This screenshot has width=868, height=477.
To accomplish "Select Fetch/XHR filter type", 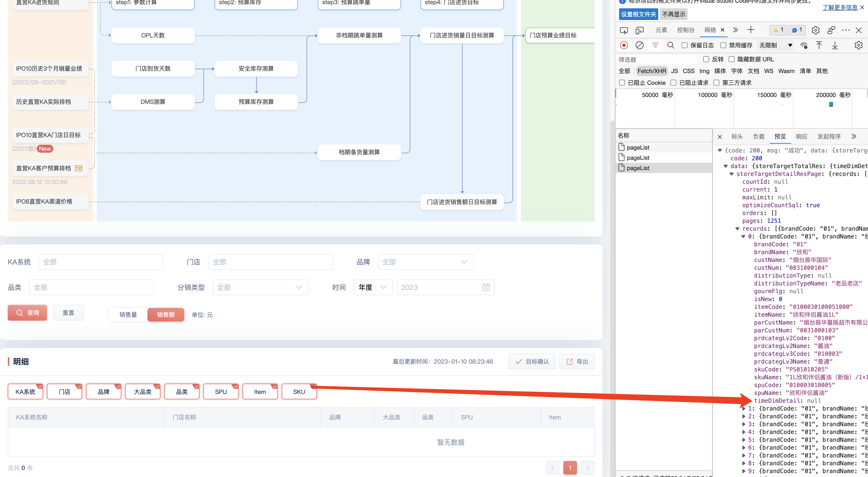I will (x=652, y=71).
